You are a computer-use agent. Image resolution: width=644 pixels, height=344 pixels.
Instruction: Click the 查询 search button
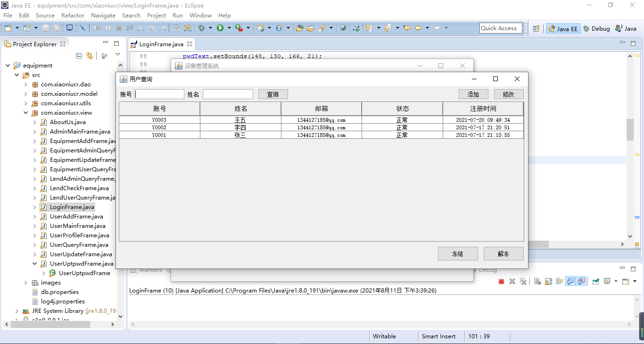(273, 94)
